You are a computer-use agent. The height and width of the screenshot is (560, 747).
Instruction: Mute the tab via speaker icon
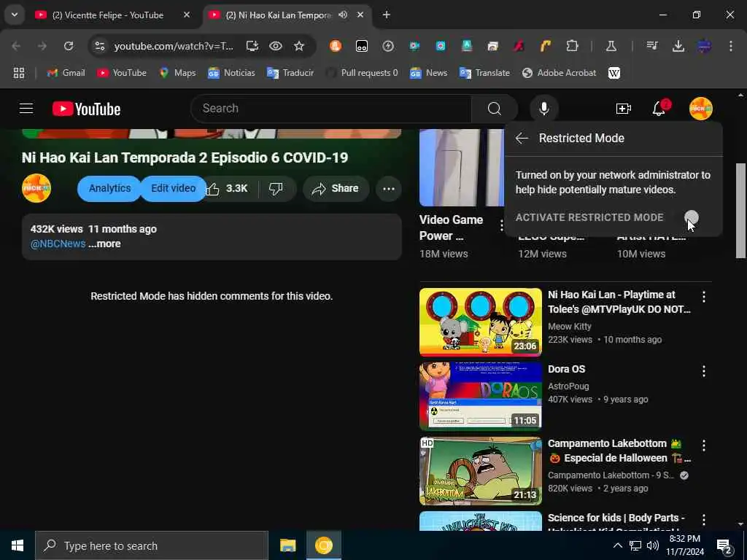343,15
